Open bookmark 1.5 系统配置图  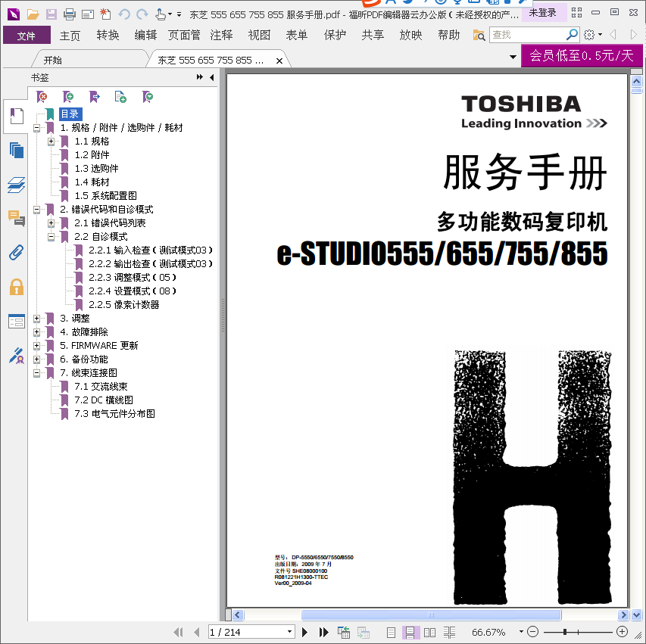tap(106, 196)
